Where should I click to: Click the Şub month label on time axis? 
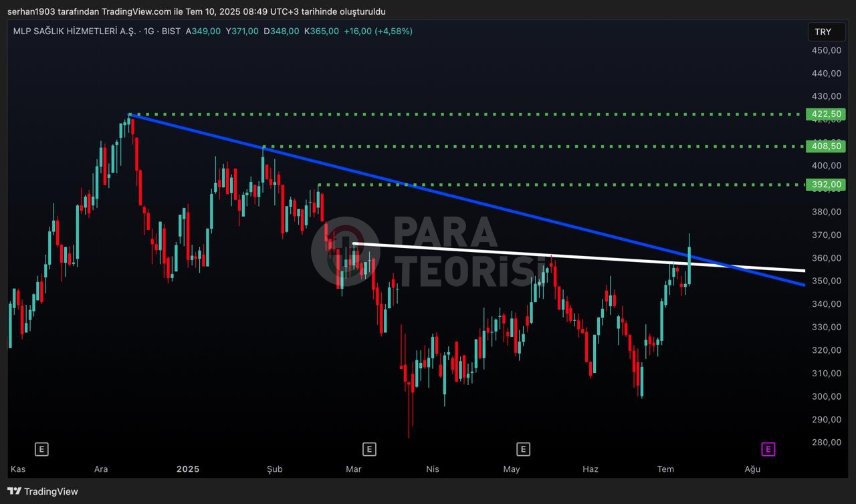click(275, 469)
